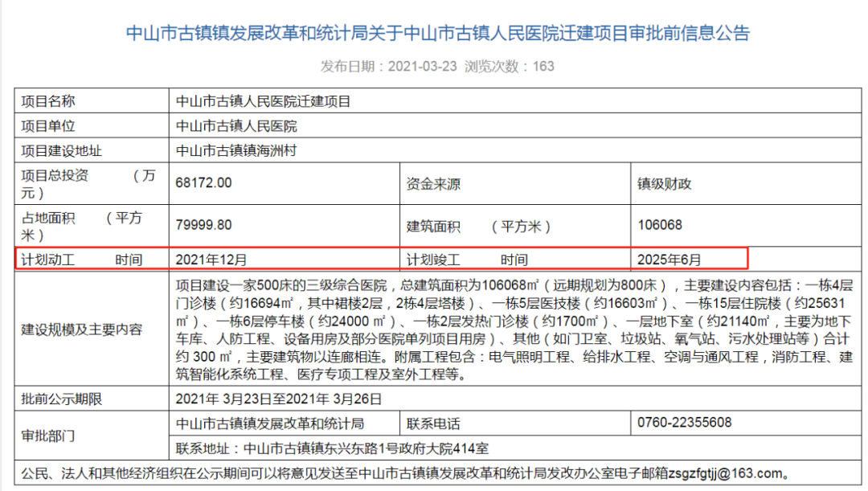Click the 联系地址 row with 政府大院414室
Viewport: 868px width, 491px height.
[515, 448]
